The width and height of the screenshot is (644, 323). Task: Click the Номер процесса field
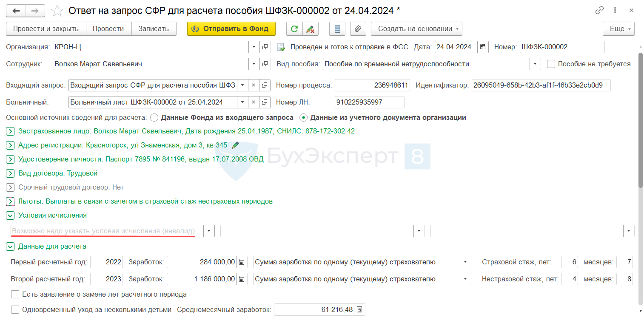pyautogui.click(x=372, y=85)
